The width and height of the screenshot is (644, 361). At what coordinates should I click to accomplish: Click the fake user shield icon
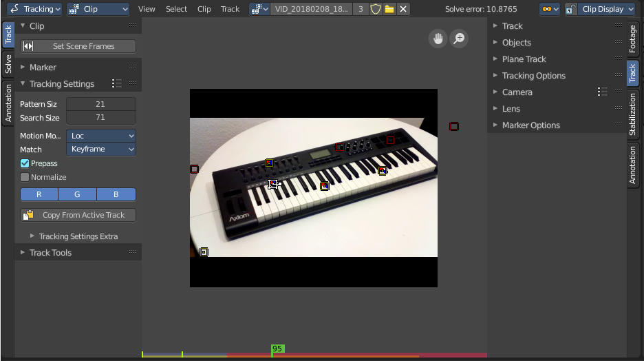(x=376, y=9)
